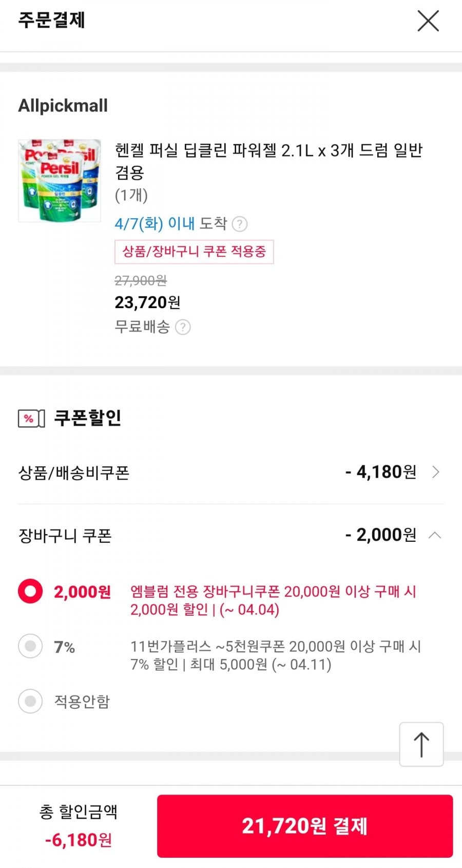This screenshot has height=868, width=462.
Task: Tap the scroll-to-top arrow icon
Action: pyautogui.click(x=421, y=744)
